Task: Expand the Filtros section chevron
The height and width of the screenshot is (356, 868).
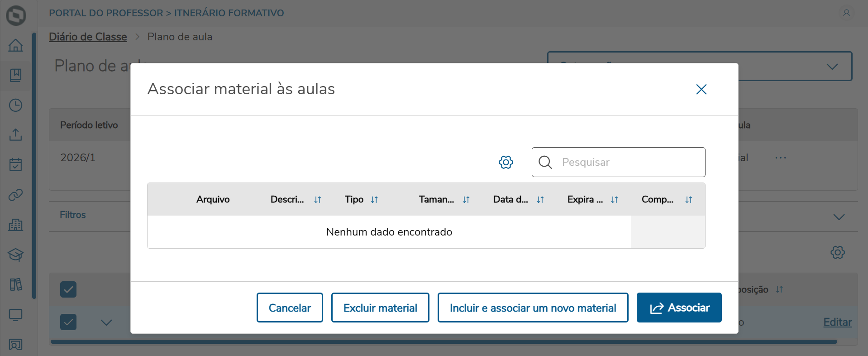Action: pos(839,217)
